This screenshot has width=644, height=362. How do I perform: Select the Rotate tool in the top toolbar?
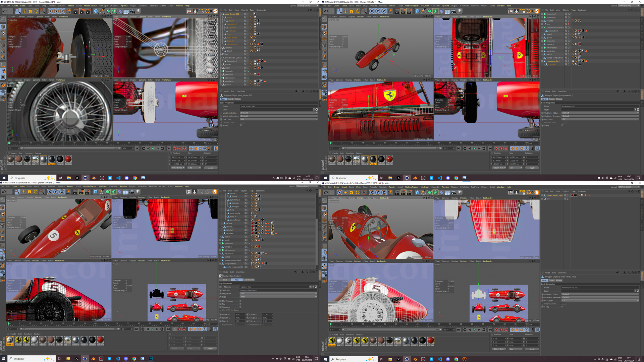click(x=36, y=11)
